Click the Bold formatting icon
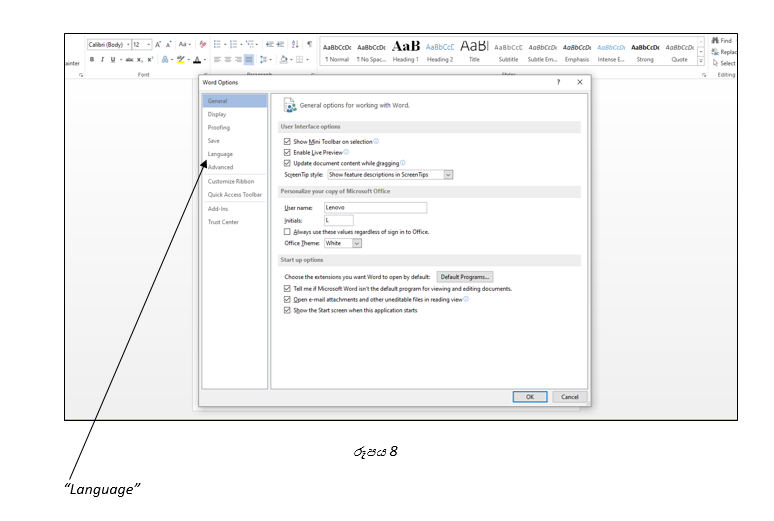774x521 pixels. pyautogui.click(x=92, y=60)
